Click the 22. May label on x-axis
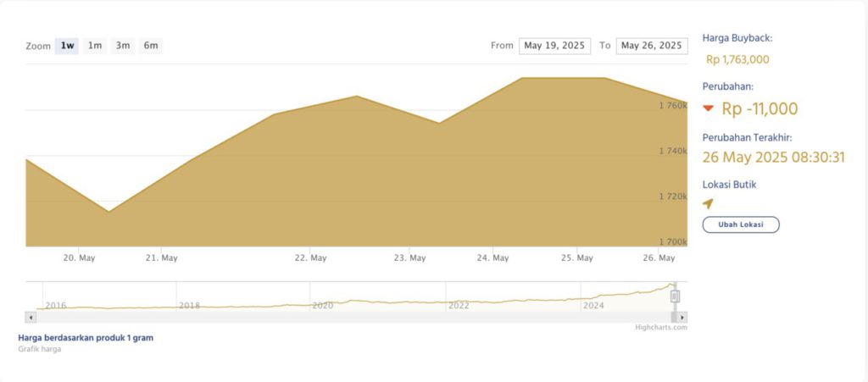Viewport: 868px width, 382px height. point(313,257)
